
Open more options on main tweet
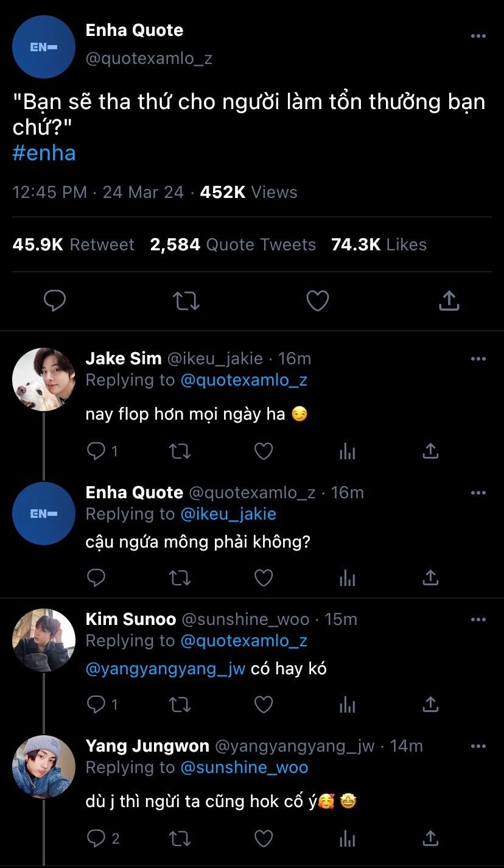478,37
